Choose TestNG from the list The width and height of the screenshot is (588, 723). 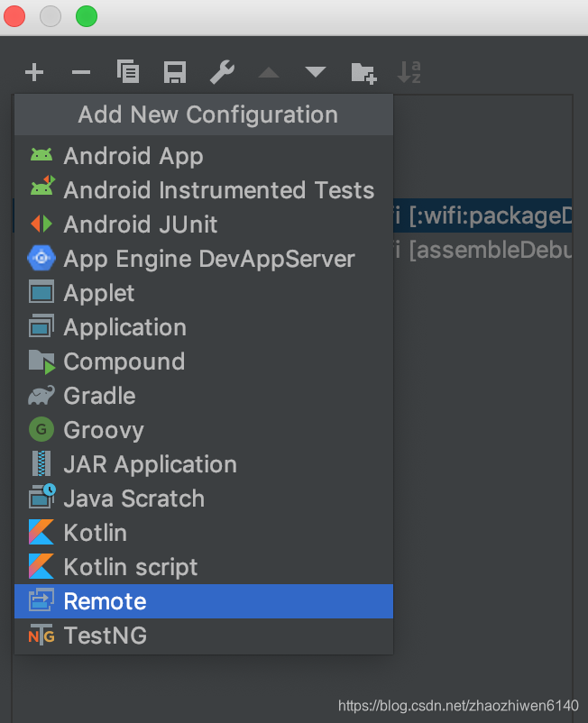click(105, 636)
